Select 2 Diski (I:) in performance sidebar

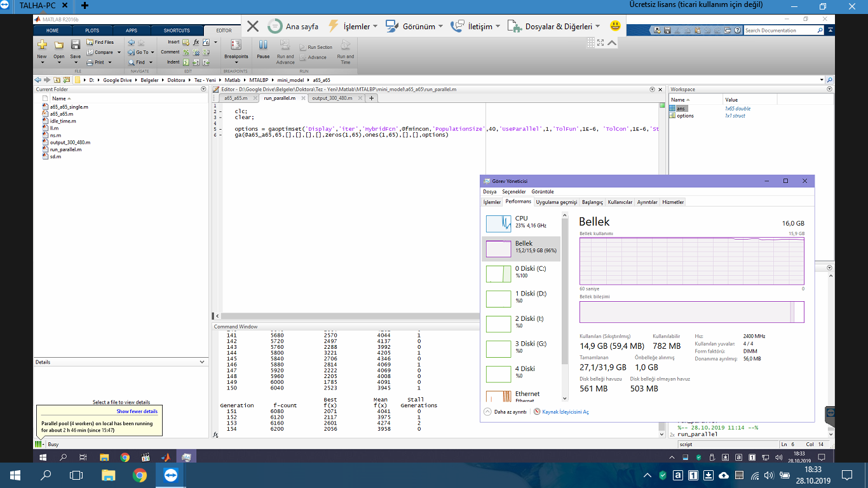tap(521, 323)
